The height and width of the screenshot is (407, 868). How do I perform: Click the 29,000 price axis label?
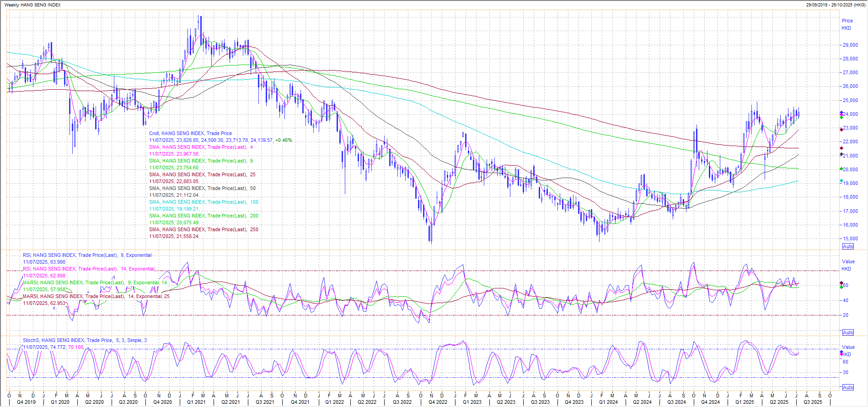pos(851,45)
